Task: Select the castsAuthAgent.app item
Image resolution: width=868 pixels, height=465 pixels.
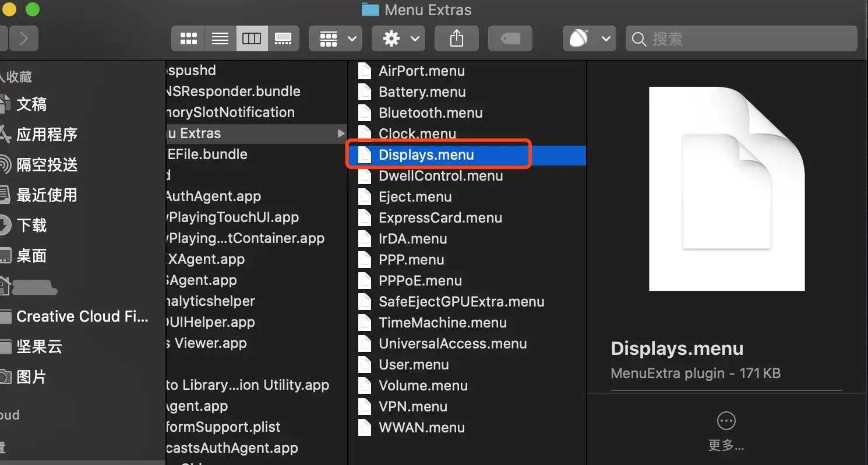Action: 232,448
